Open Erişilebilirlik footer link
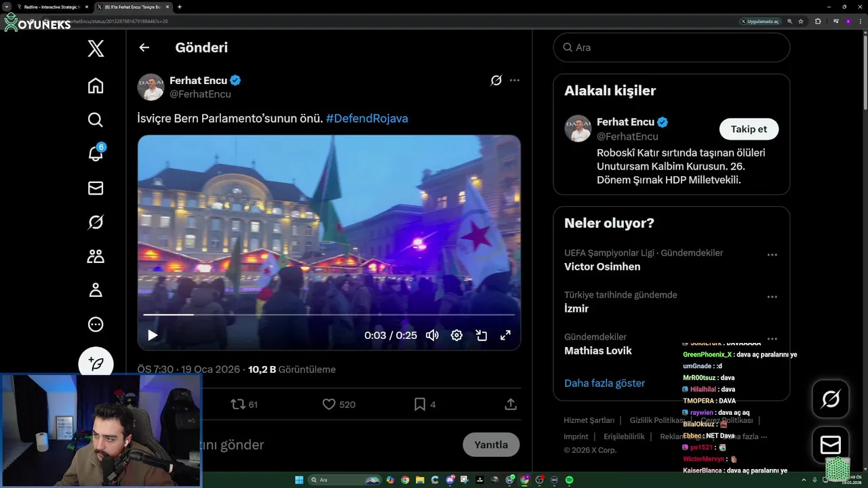The height and width of the screenshot is (488, 868). pyautogui.click(x=624, y=436)
